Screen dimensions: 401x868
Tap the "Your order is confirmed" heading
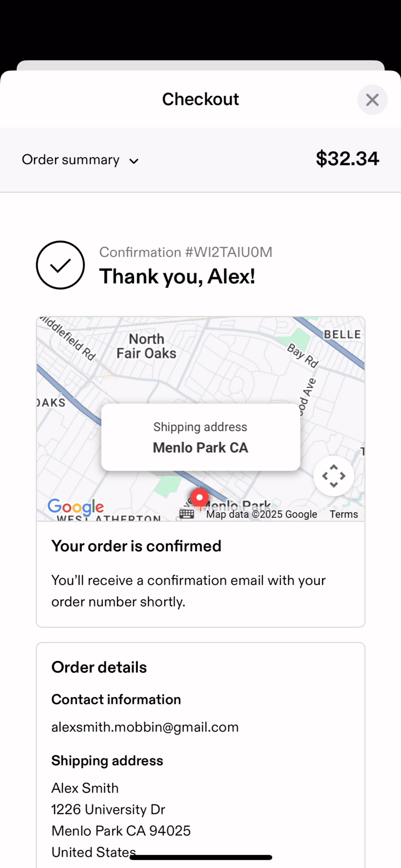(136, 546)
